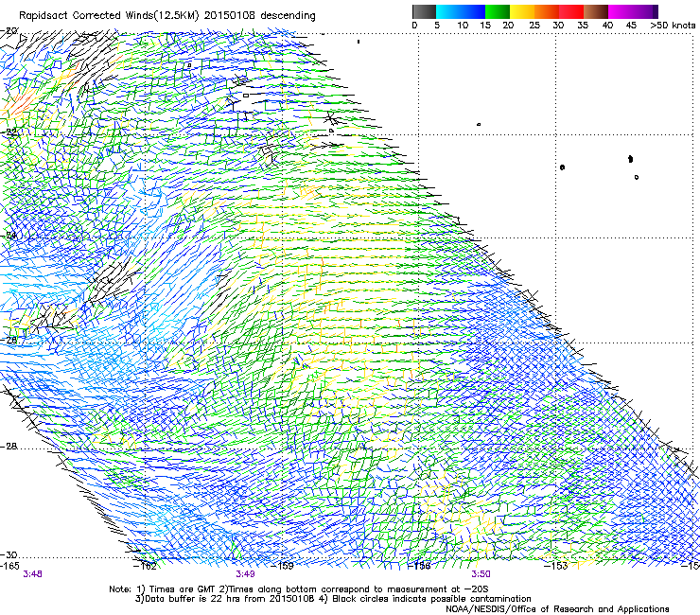Click the Rapidscat Corrected Winds title text
700x615 pixels.
click(167, 16)
